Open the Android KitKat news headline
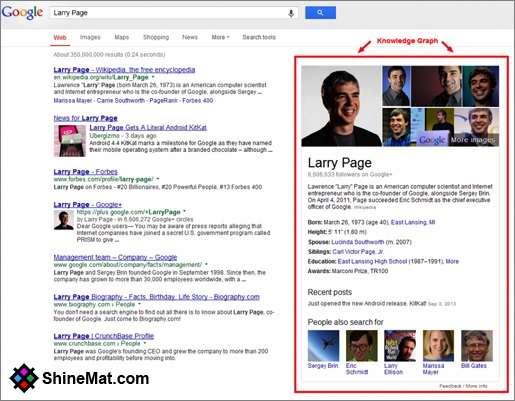The height and width of the screenshot is (401, 515). pyautogui.click(x=148, y=127)
